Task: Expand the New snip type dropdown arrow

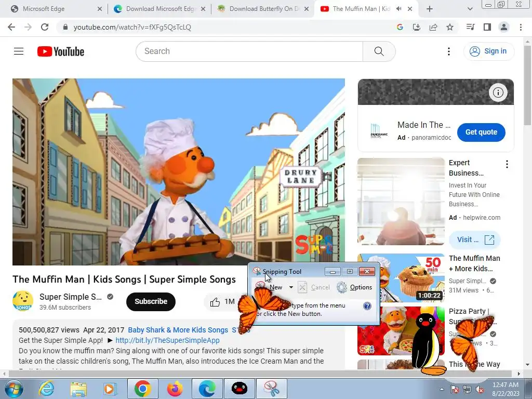Action: pos(291,287)
